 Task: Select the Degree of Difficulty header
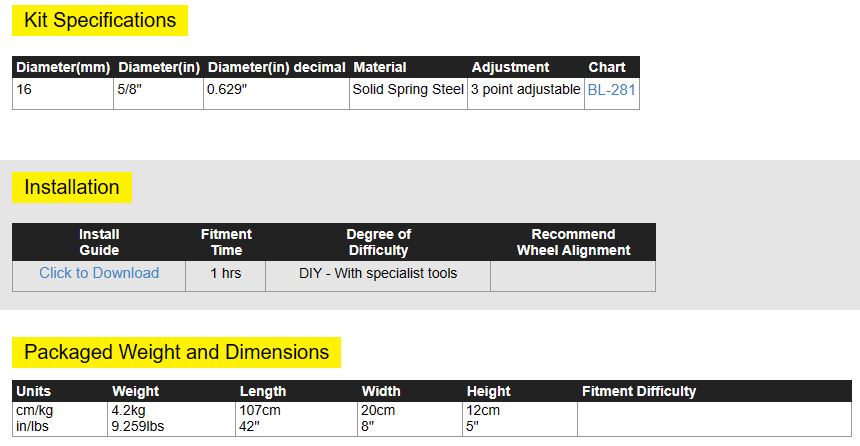(x=378, y=242)
